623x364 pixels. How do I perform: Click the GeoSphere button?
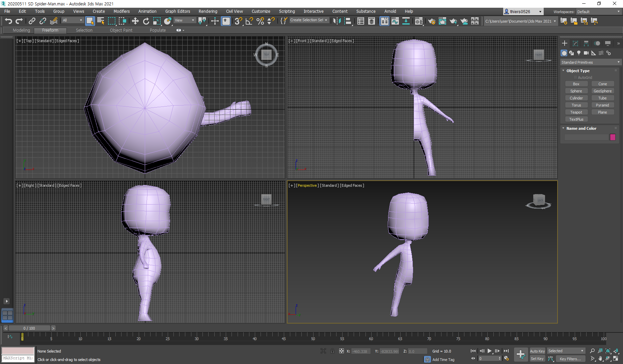coord(602,91)
